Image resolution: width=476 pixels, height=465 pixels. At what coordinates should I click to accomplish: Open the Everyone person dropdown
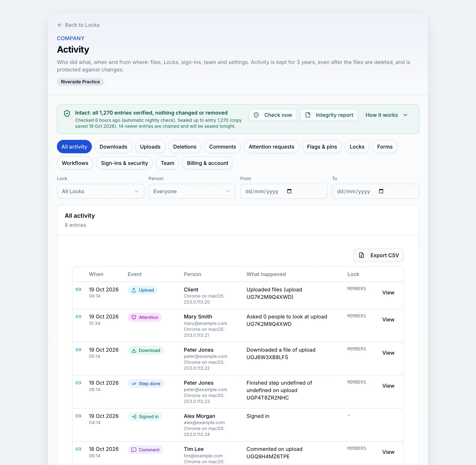(192, 191)
